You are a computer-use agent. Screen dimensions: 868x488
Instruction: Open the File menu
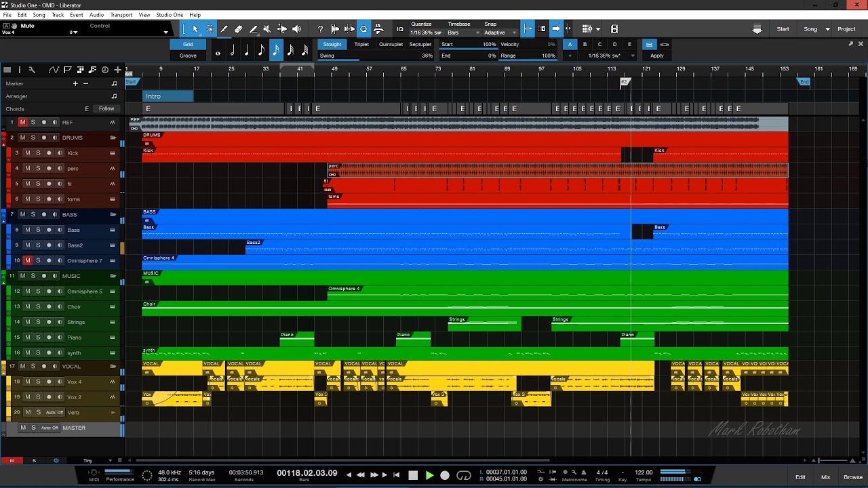(x=7, y=15)
